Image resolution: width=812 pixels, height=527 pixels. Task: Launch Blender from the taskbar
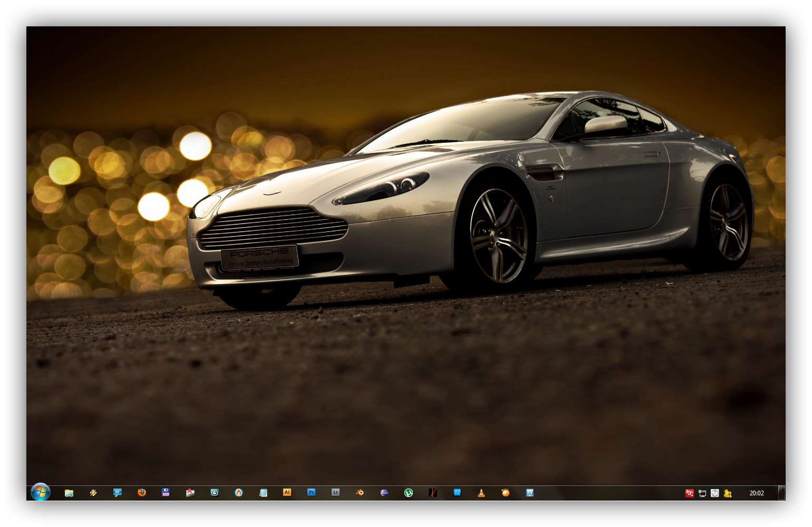click(360, 493)
